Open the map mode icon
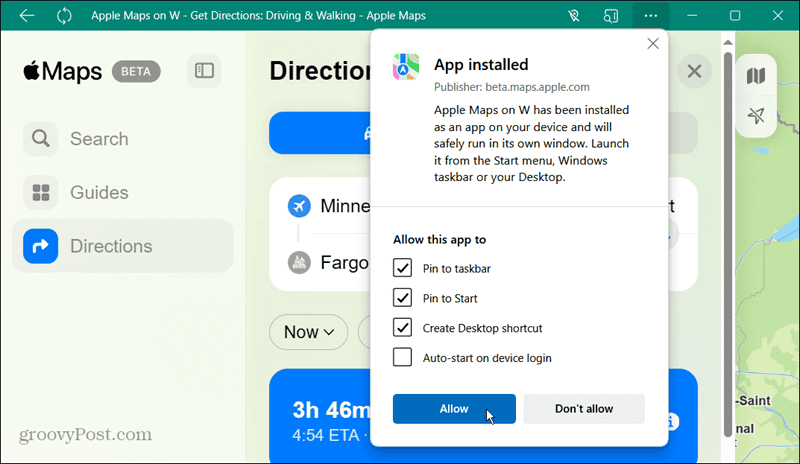Image resolution: width=800 pixels, height=464 pixels. point(756,76)
